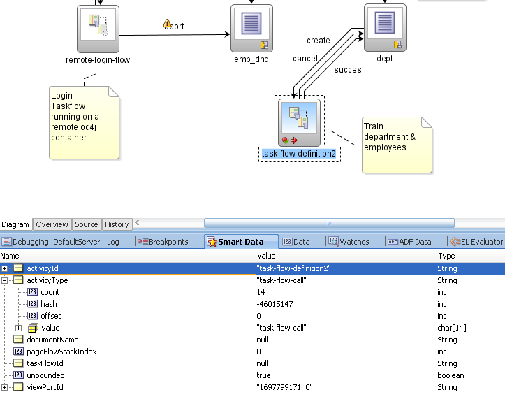The width and height of the screenshot is (505, 420).
Task: Click the emp_dnd label
Action: pyautogui.click(x=251, y=59)
